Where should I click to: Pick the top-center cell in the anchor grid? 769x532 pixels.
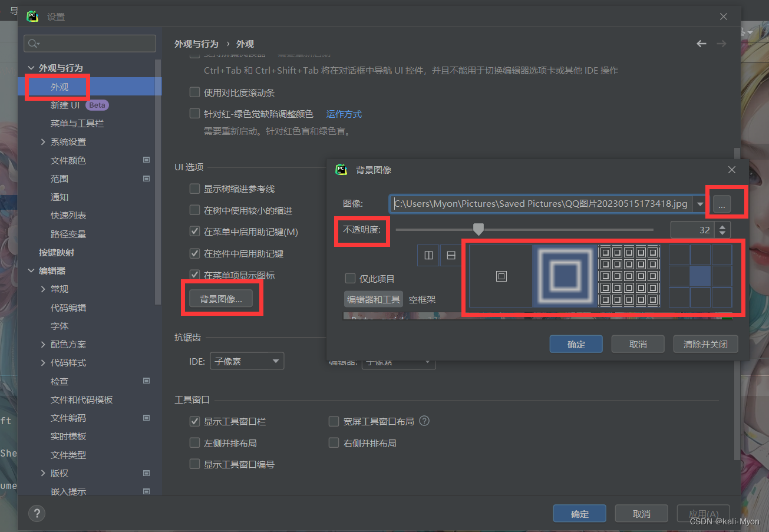click(700, 255)
